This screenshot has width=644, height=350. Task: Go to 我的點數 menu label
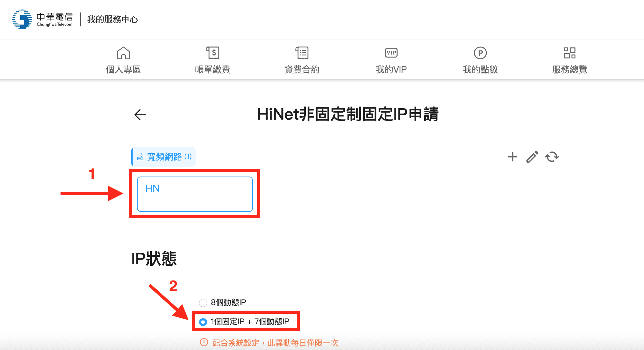coord(480,70)
